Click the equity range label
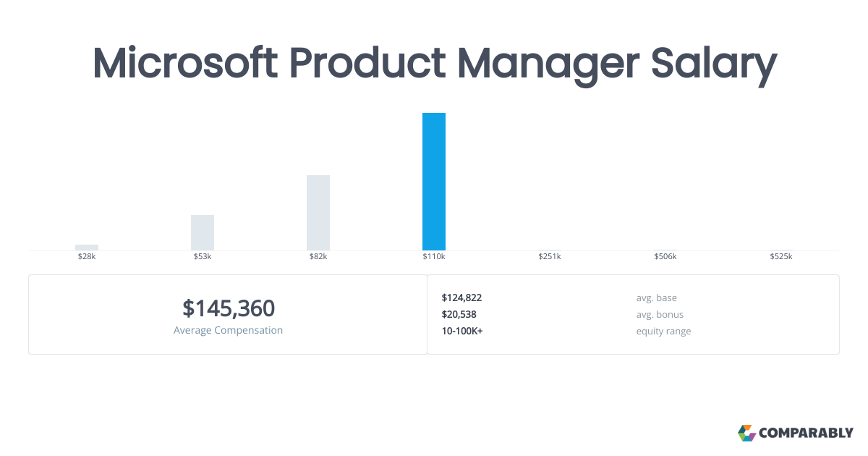The width and height of the screenshot is (868, 456). [x=663, y=332]
